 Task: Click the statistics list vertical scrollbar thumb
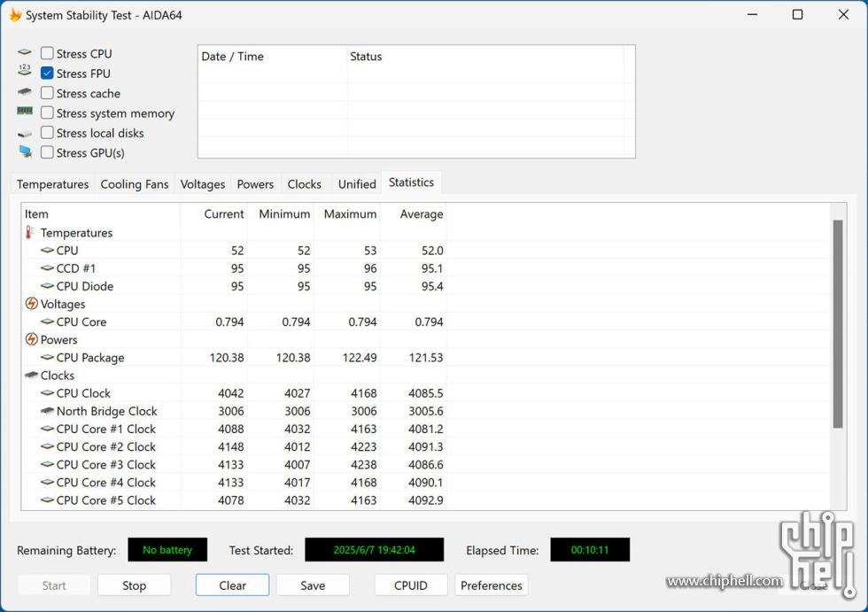tap(838, 324)
